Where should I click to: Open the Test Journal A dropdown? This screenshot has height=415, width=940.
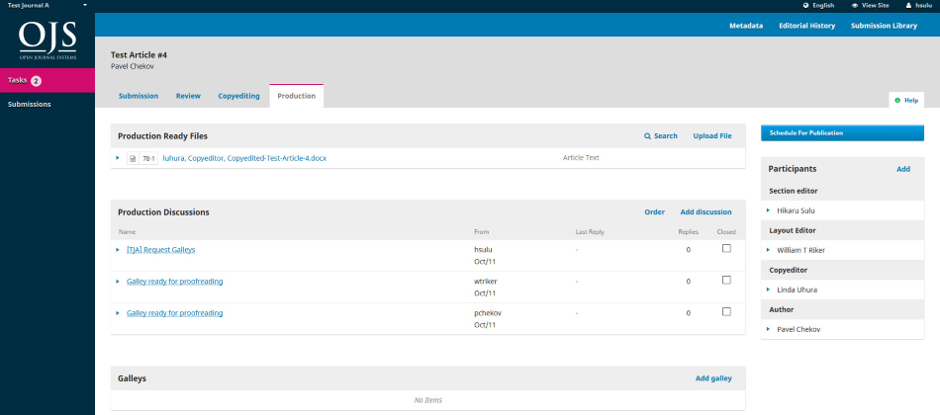click(47, 5)
